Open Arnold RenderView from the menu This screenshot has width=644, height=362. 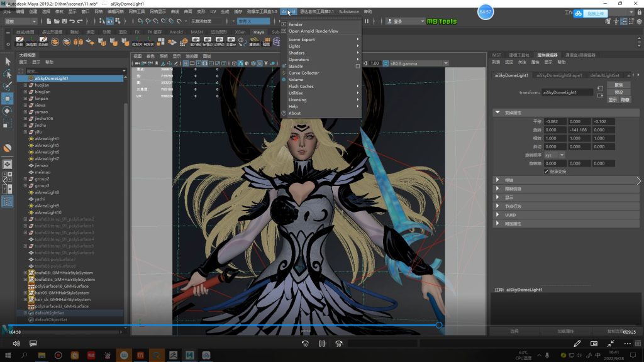[313, 31]
